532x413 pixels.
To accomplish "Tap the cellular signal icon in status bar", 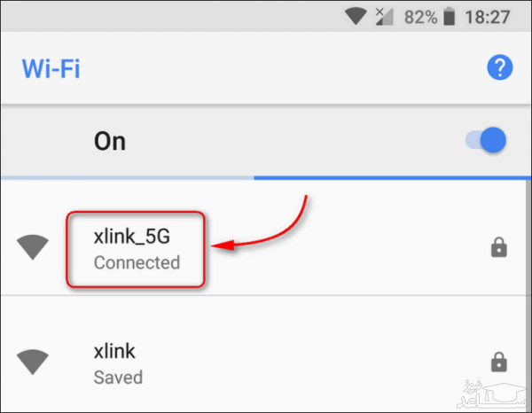I will pos(385,16).
